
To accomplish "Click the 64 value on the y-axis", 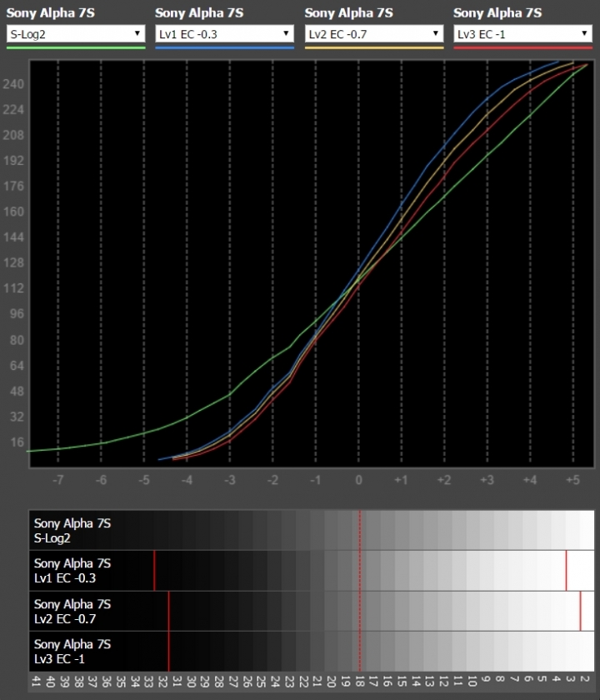I will point(17,366).
